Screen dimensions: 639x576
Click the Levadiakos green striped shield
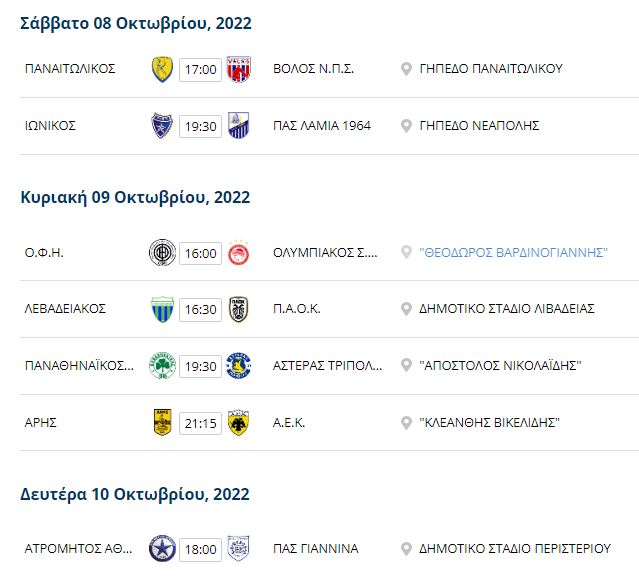pos(162,309)
